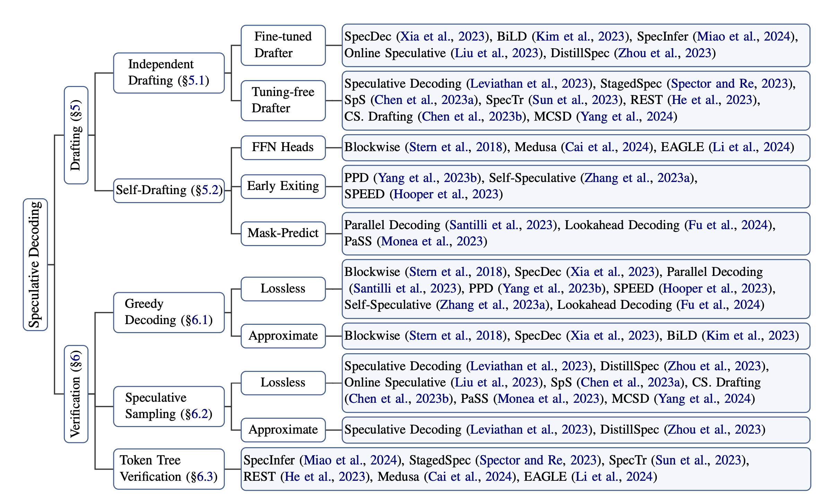Click the Speculative Decoding root node
The height and width of the screenshot is (504, 833).
pos(35,264)
